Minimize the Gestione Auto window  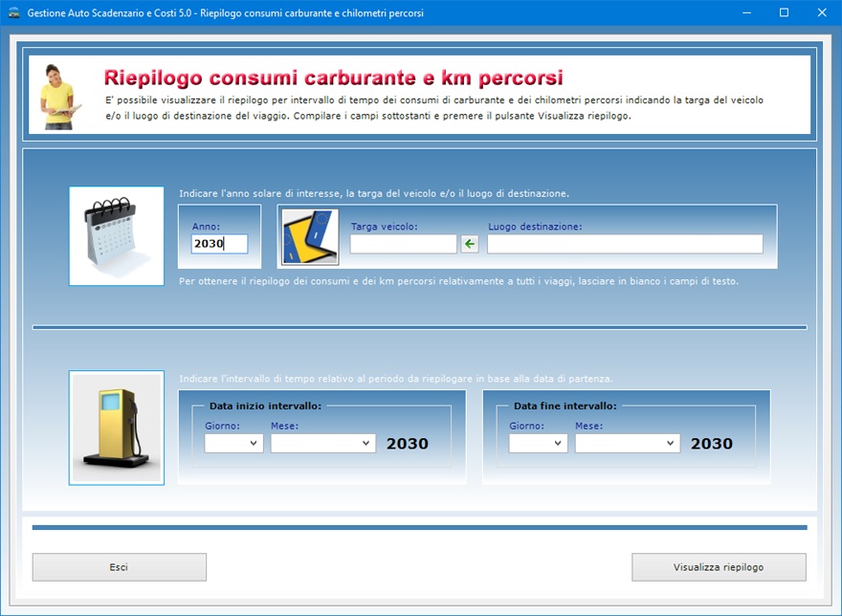[x=746, y=12]
